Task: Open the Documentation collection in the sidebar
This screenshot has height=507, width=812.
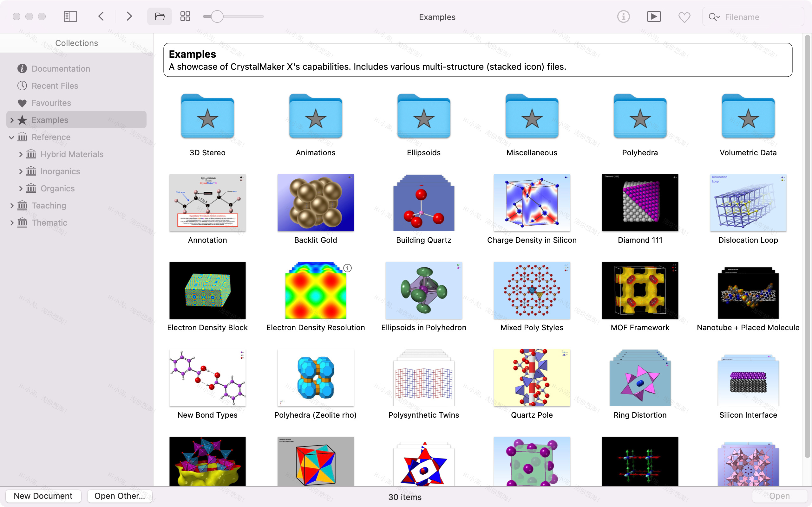Action: [61, 68]
